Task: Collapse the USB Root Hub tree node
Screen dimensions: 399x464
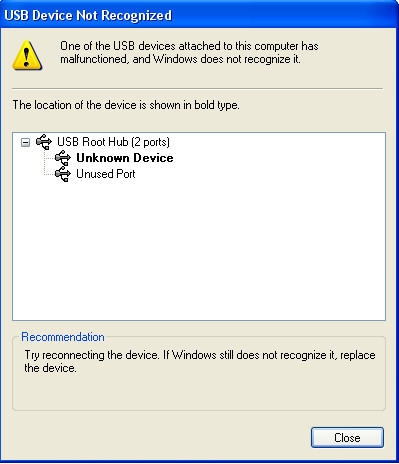Action: coord(25,143)
